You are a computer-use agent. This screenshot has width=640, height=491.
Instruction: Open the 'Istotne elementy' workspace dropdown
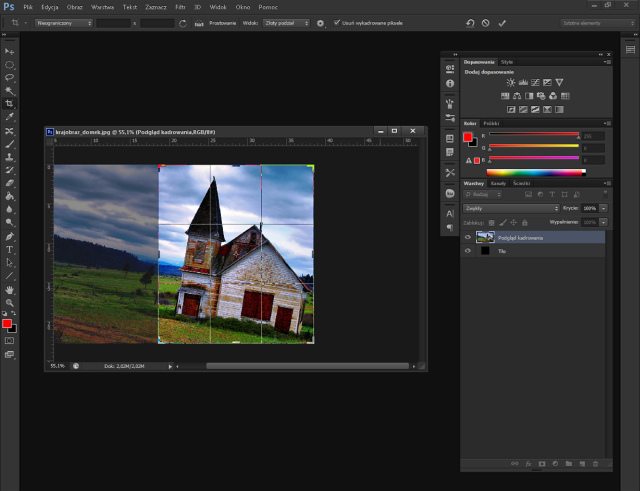coord(598,23)
